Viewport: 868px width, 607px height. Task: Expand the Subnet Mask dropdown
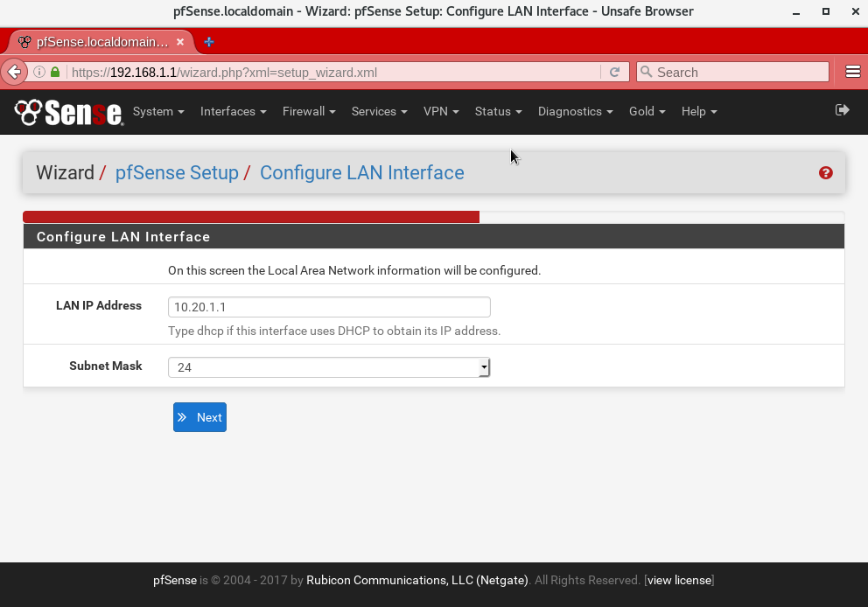329,367
